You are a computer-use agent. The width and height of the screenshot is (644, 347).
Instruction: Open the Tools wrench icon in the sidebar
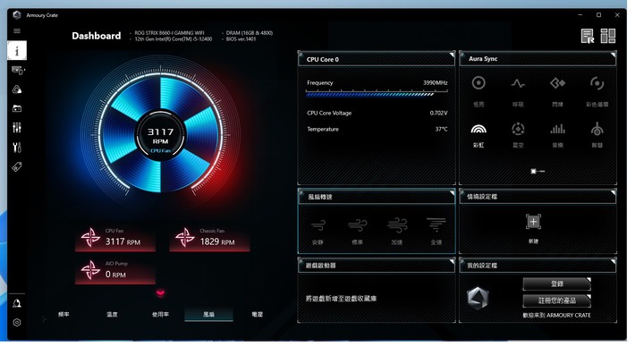(x=17, y=148)
